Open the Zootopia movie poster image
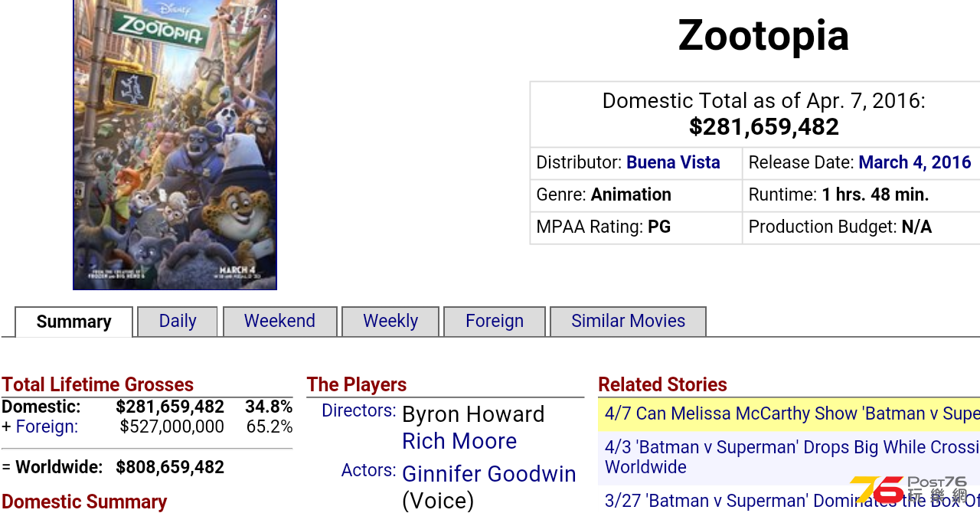The height and width of the screenshot is (513, 980). tap(175, 144)
